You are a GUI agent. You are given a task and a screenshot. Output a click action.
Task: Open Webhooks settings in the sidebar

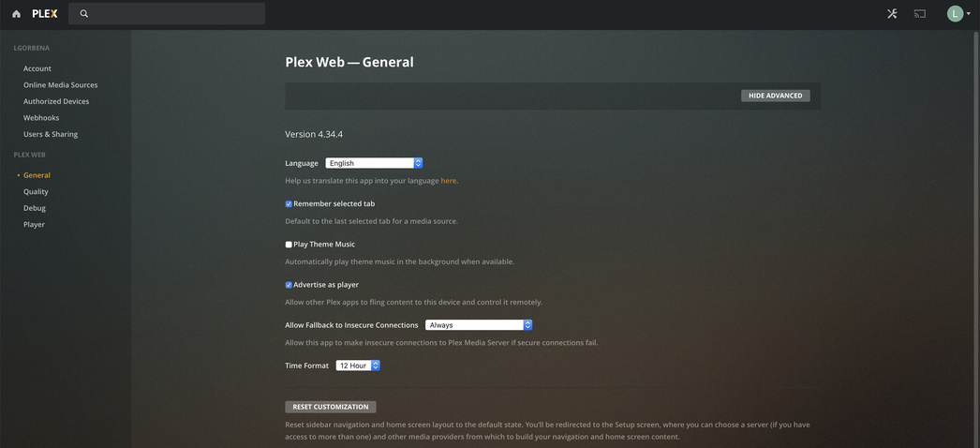pos(41,118)
